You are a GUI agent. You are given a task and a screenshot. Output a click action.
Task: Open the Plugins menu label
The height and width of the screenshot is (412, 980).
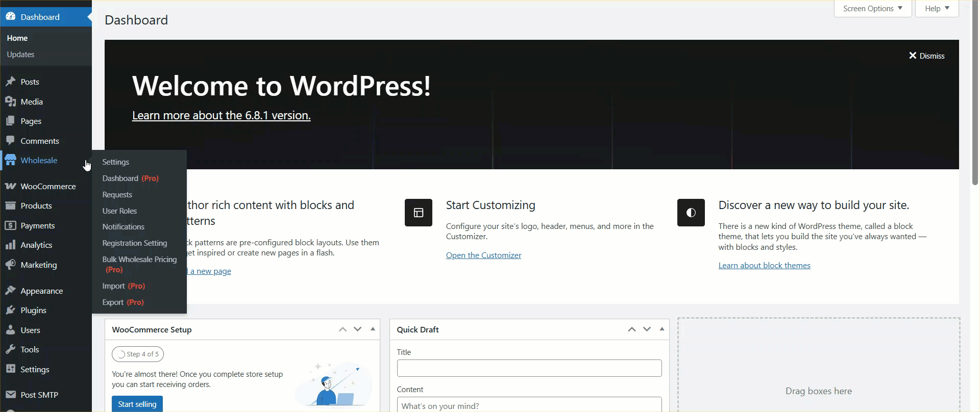tap(34, 310)
